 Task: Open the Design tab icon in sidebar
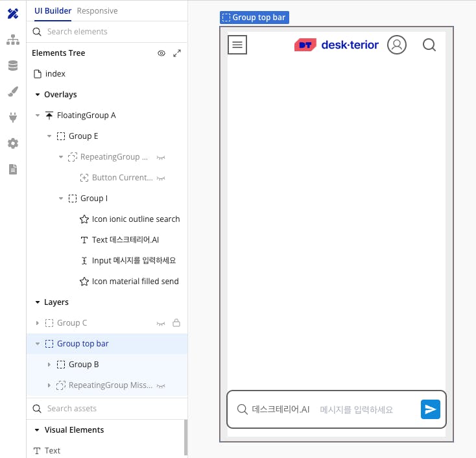(x=13, y=14)
